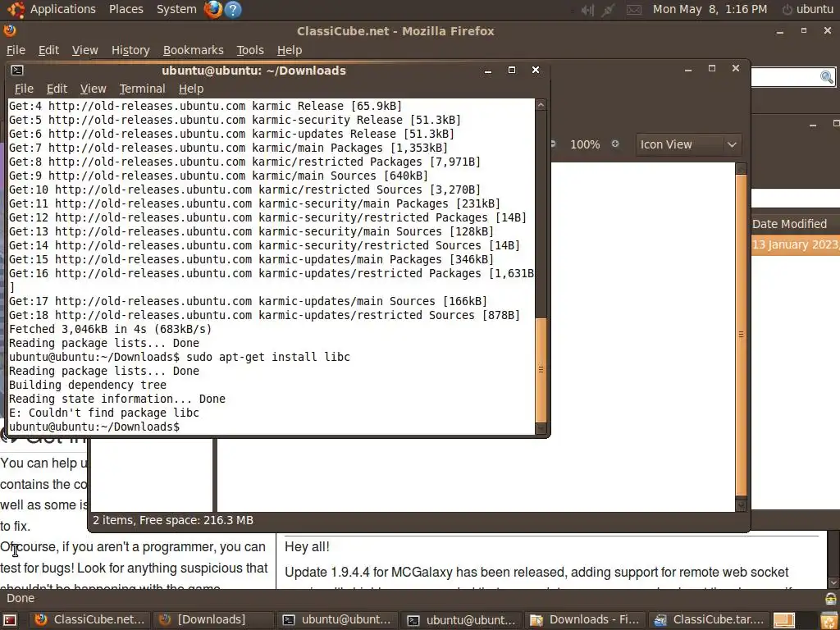
Task: Click the terminal scrollbar down arrow
Action: (x=541, y=428)
